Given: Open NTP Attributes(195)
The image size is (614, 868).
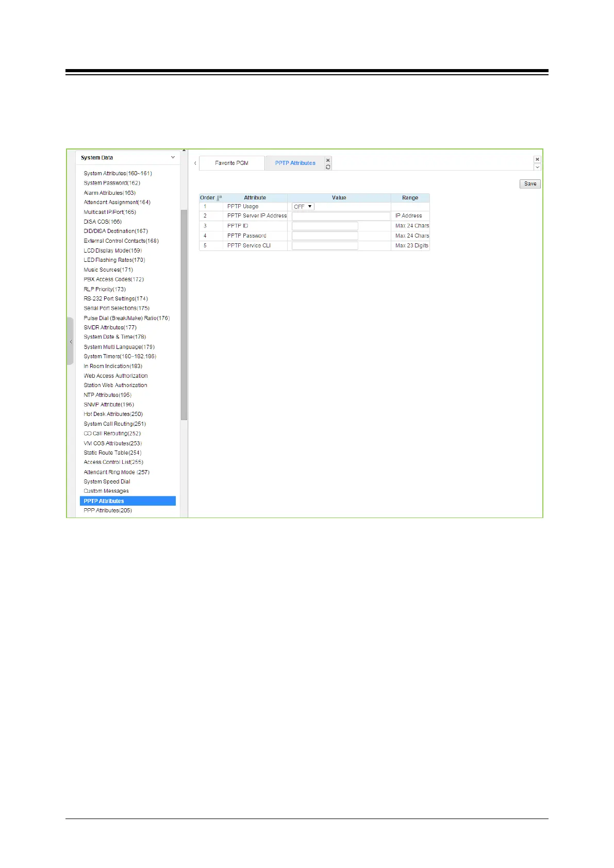Looking at the screenshot, I should click(107, 395).
